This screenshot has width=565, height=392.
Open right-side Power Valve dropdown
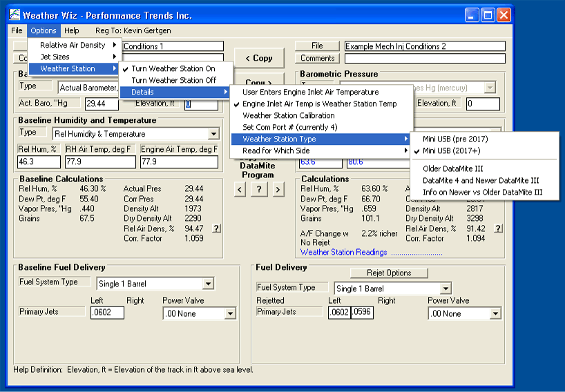tap(495, 313)
